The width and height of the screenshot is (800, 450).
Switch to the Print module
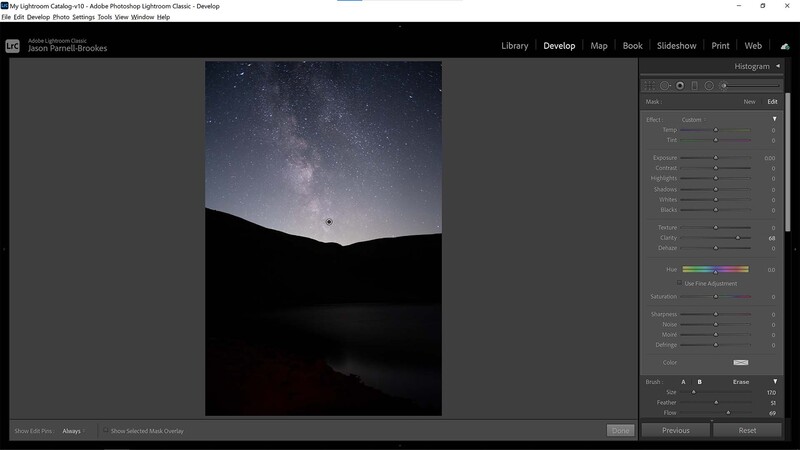(720, 46)
